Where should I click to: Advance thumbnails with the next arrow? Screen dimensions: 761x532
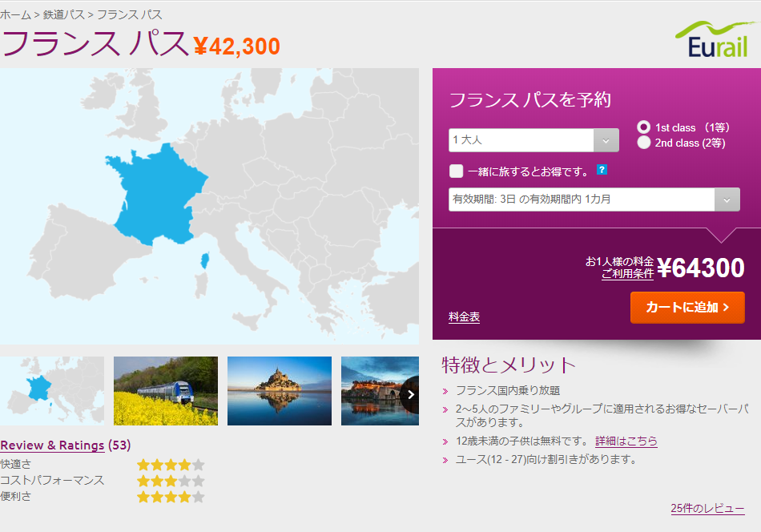[x=411, y=395]
